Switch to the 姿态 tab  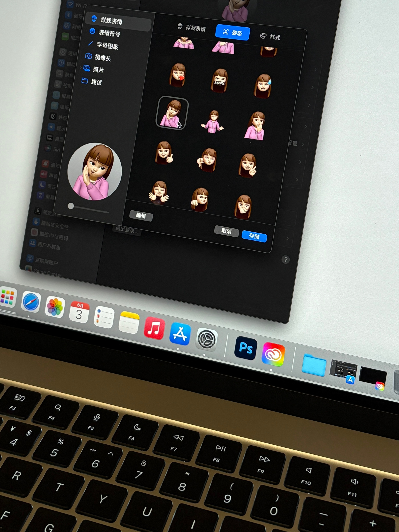pos(233,32)
